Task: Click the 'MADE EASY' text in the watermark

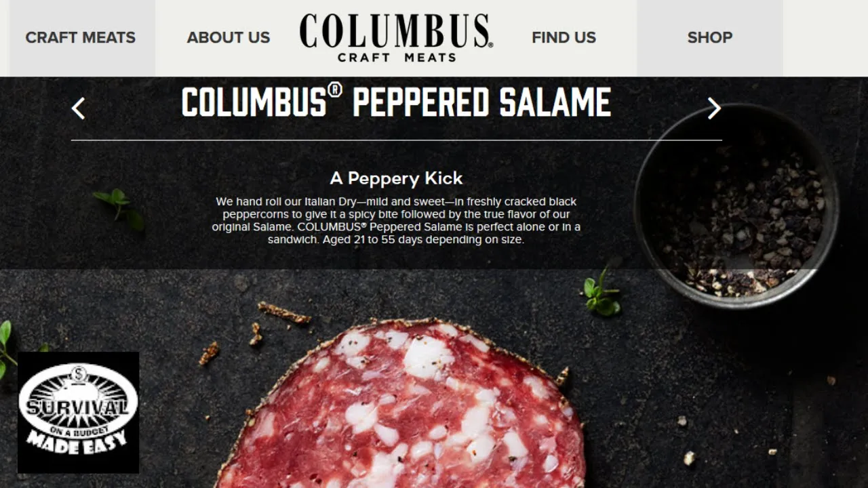Action: pyautogui.click(x=77, y=445)
